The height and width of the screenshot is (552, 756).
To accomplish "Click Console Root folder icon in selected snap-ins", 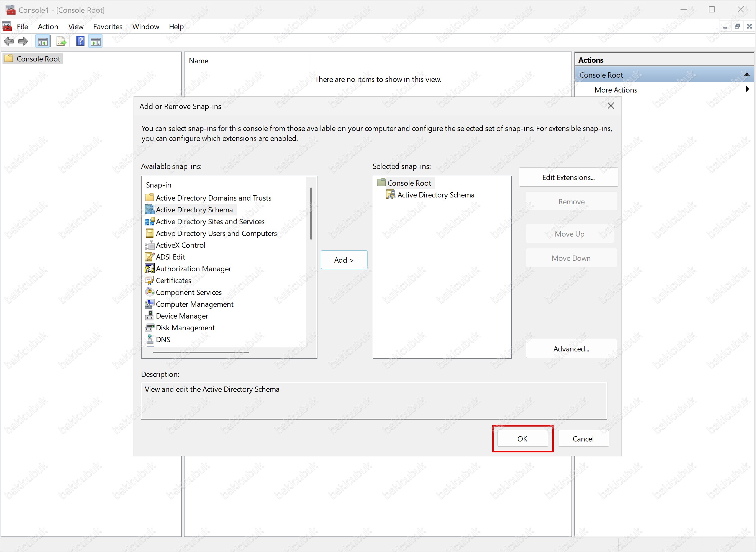I will 381,183.
